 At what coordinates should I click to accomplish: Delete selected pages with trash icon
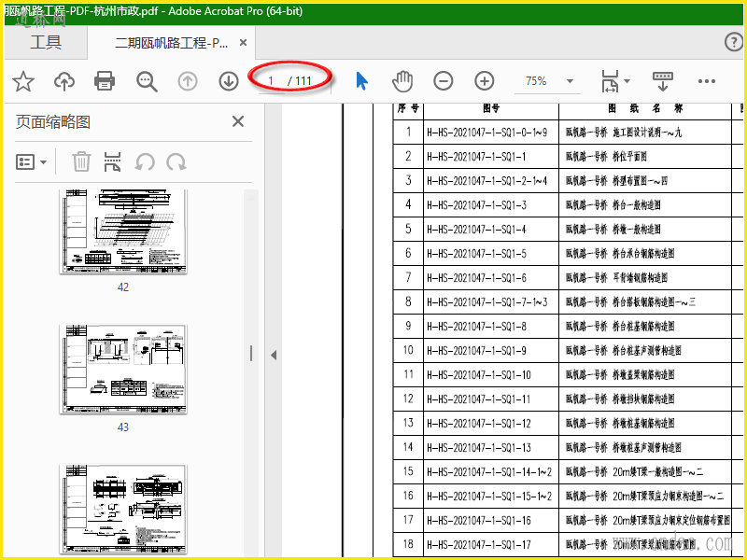coord(81,161)
